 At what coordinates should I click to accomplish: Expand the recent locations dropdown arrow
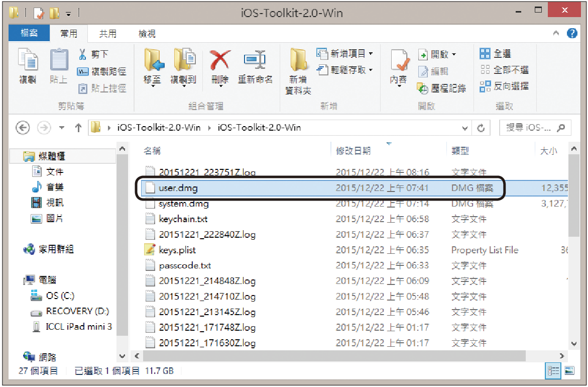coord(61,128)
